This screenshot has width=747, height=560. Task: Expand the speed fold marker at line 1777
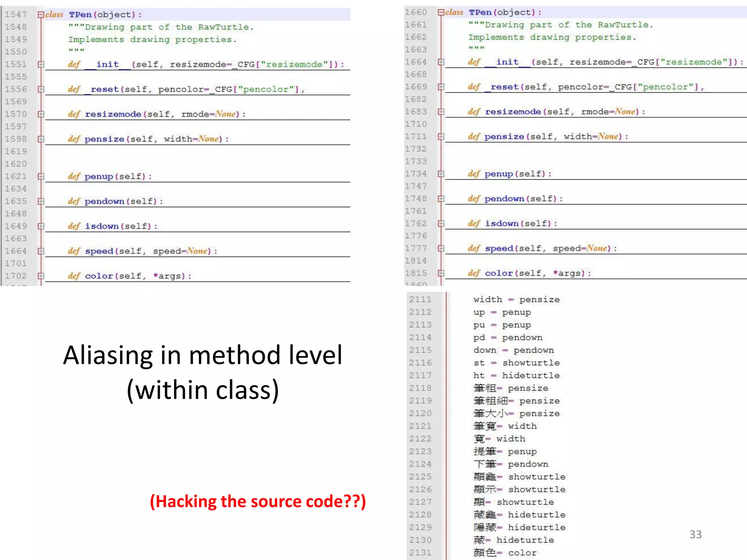point(441,248)
